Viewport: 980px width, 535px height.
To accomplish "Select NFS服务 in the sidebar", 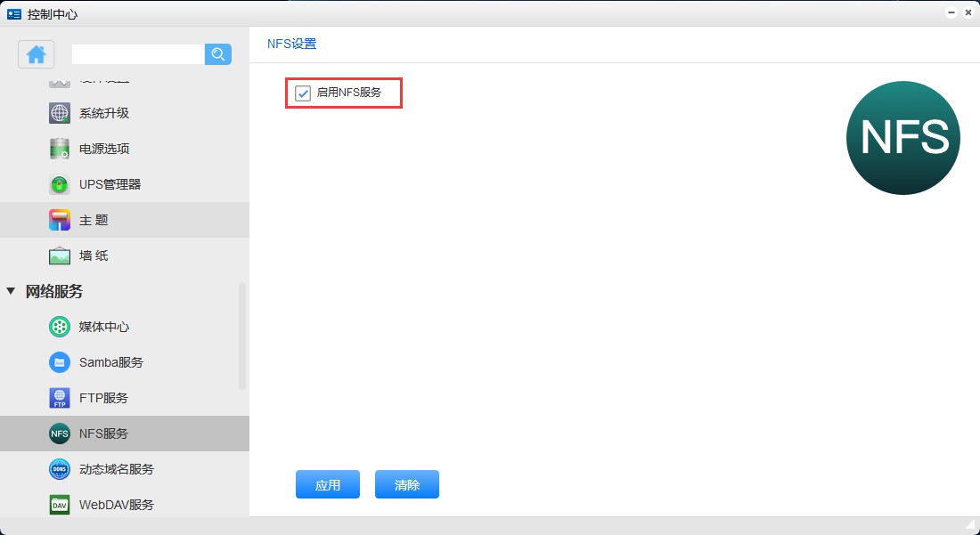I will click(103, 434).
